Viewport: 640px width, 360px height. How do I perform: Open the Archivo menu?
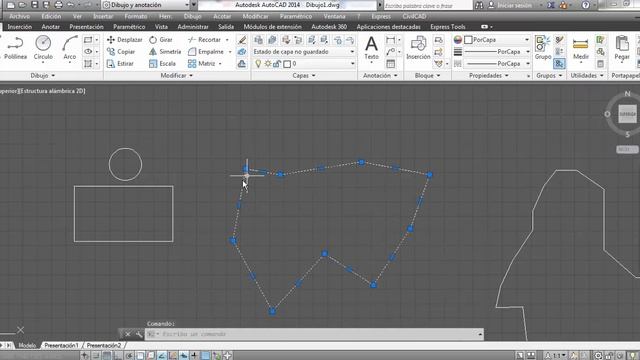20,16
